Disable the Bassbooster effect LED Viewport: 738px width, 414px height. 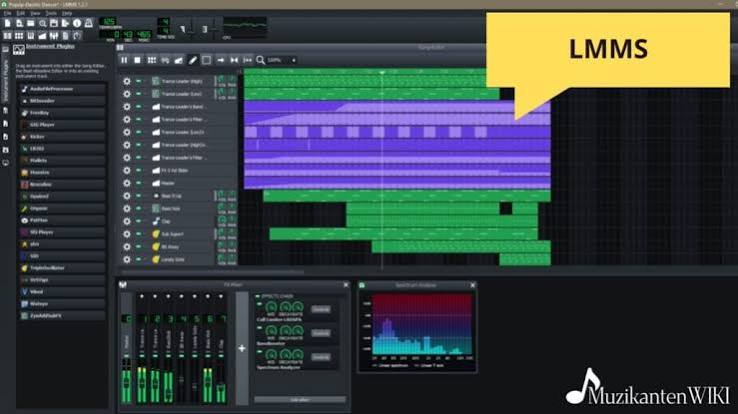[x=259, y=328]
